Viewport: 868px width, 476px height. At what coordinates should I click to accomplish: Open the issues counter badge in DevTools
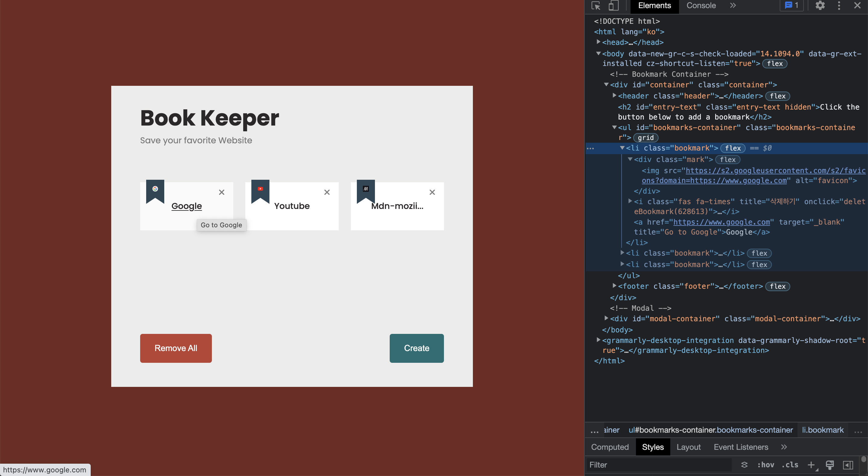coord(791,5)
